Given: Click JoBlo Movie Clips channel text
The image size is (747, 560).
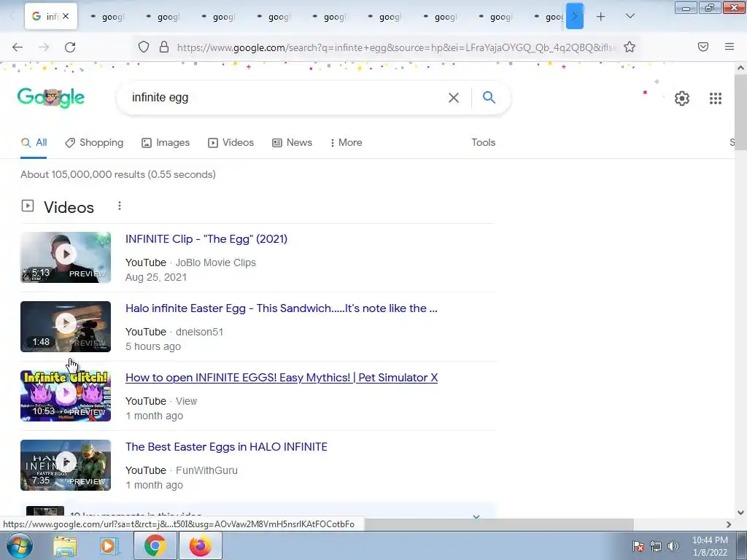Looking at the screenshot, I should (216, 262).
